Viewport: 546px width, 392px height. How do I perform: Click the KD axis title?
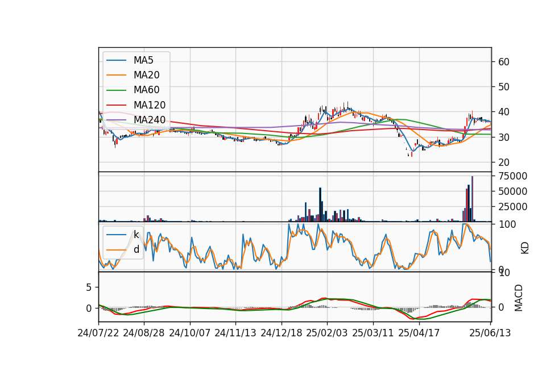pyautogui.click(x=525, y=248)
